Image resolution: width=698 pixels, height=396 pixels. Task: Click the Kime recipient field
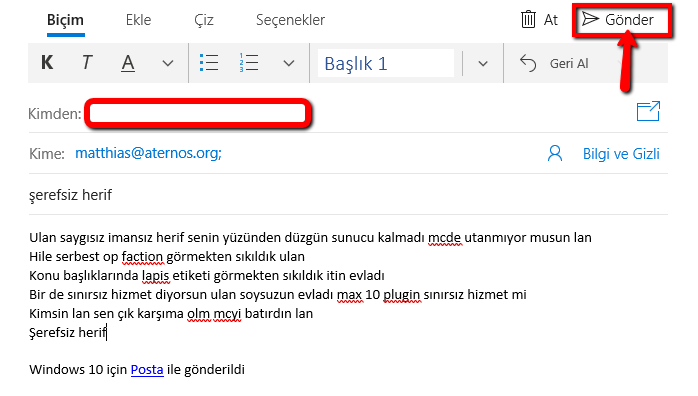tap(348, 154)
